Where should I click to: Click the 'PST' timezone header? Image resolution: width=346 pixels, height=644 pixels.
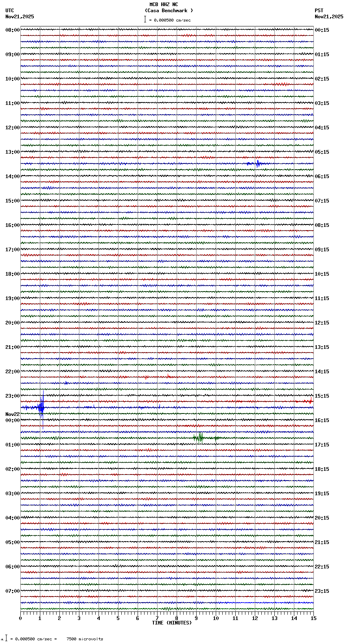coord(319,11)
